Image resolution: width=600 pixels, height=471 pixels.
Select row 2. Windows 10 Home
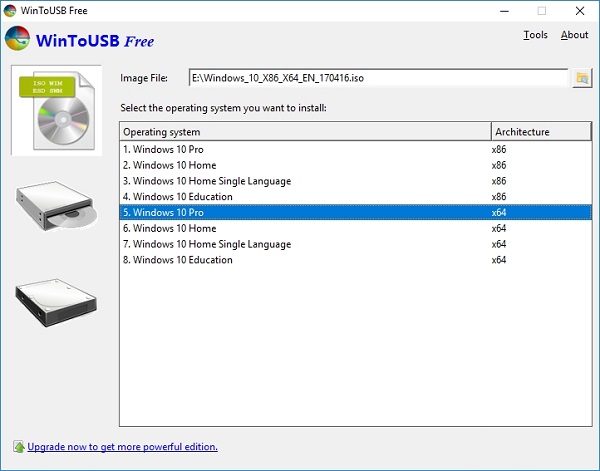[355, 165]
